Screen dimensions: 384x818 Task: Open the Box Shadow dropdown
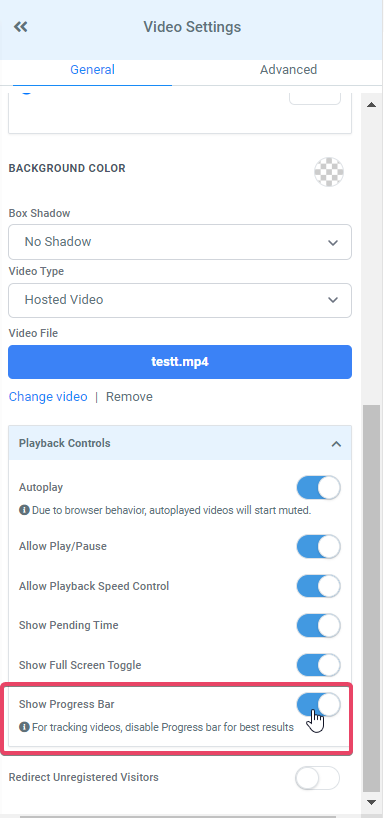tap(180, 242)
